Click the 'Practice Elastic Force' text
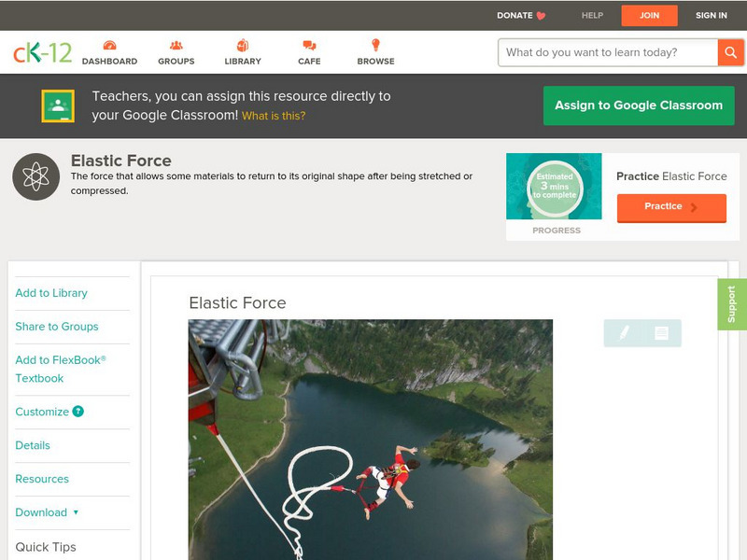Image resolution: width=747 pixels, height=560 pixels. (x=671, y=176)
